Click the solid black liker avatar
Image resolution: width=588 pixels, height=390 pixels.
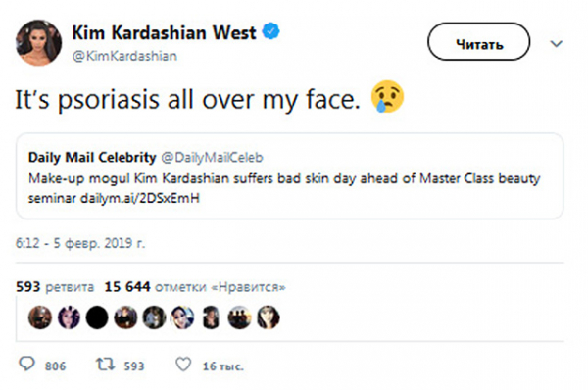coord(97,317)
